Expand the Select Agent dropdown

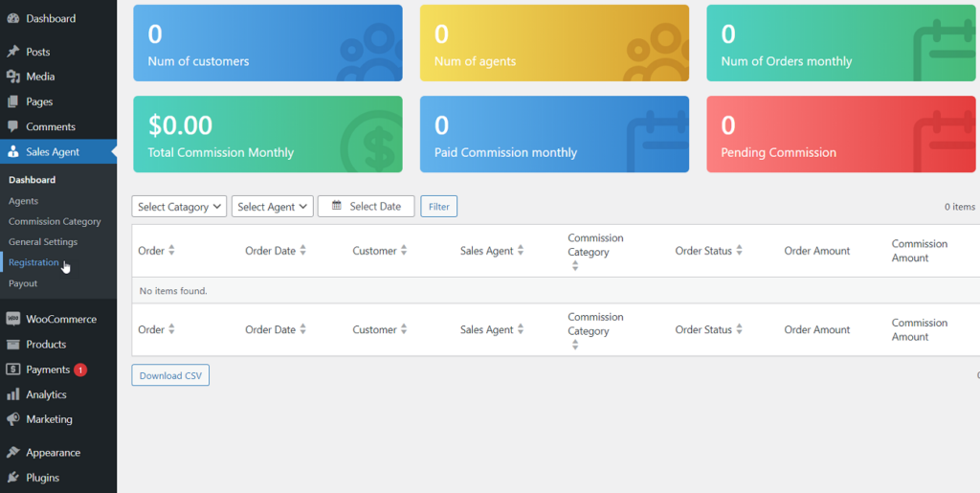(272, 207)
